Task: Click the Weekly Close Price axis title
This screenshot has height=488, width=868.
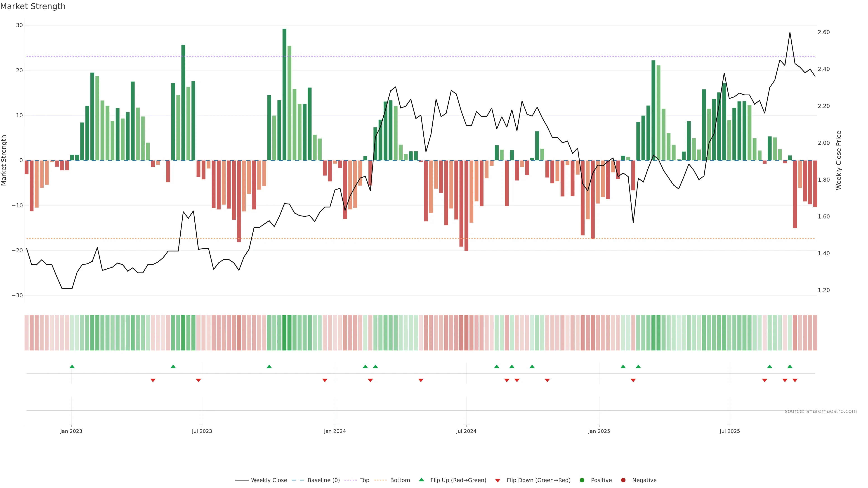Action: [x=839, y=160]
